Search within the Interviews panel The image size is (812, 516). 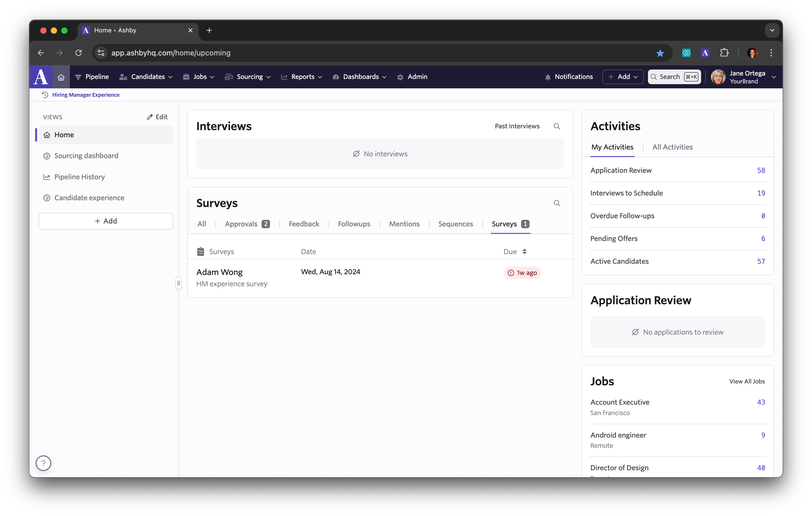click(557, 127)
